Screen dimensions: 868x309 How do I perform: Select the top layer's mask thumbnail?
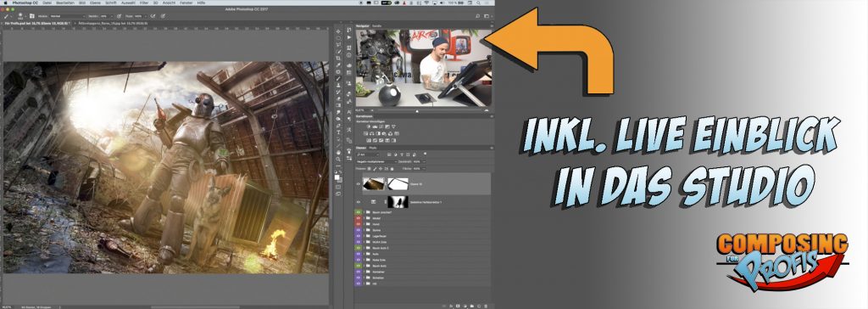[398, 183]
